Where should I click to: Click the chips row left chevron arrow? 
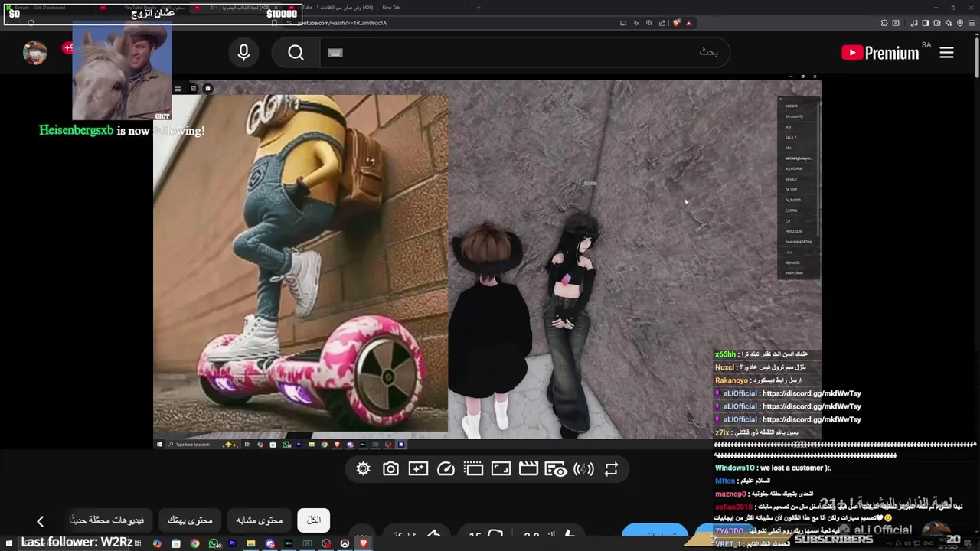[x=41, y=521]
